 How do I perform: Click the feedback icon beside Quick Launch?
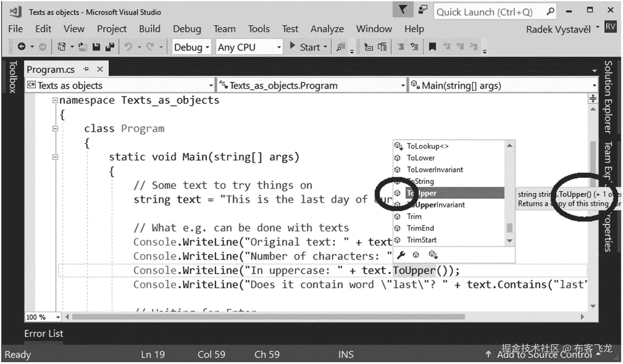[x=422, y=9]
